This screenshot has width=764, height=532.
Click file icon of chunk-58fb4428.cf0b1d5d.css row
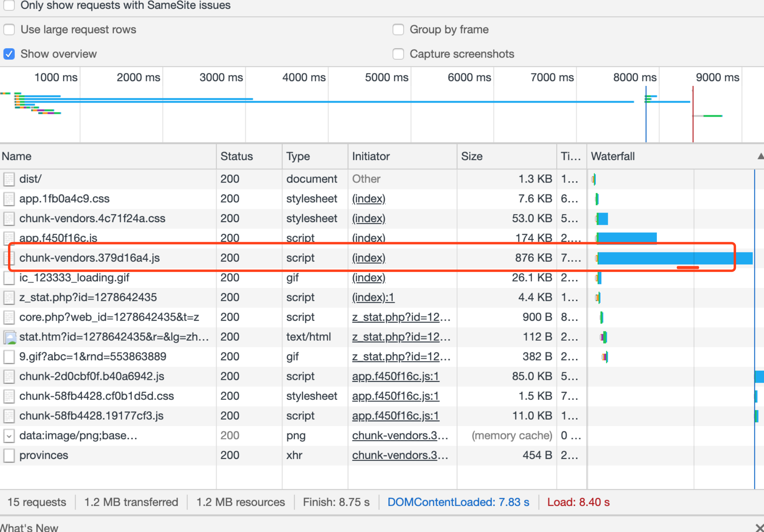(x=9, y=396)
